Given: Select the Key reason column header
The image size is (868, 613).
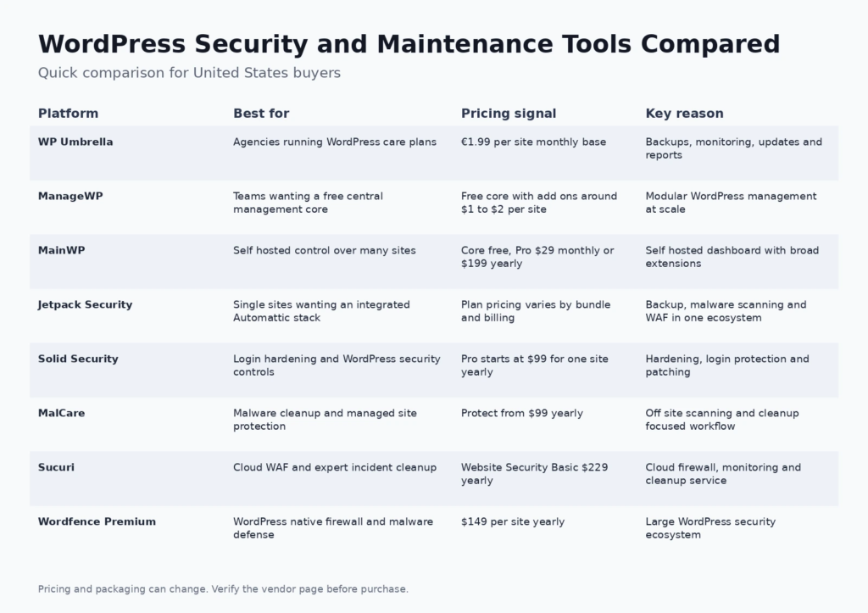Looking at the screenshot, I should pyautogui.click(x=684, y=114).
